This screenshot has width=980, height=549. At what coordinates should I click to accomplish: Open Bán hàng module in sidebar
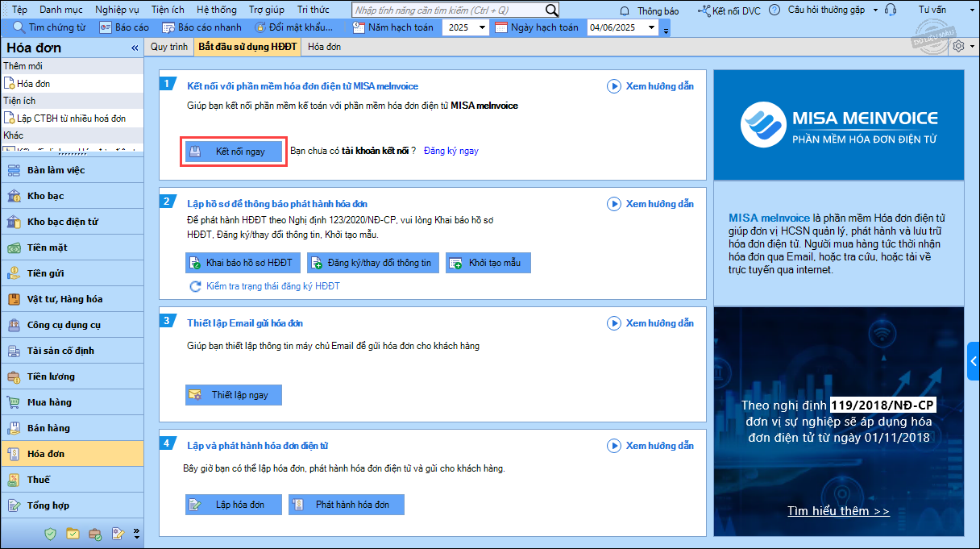click(x=72, y=428)
